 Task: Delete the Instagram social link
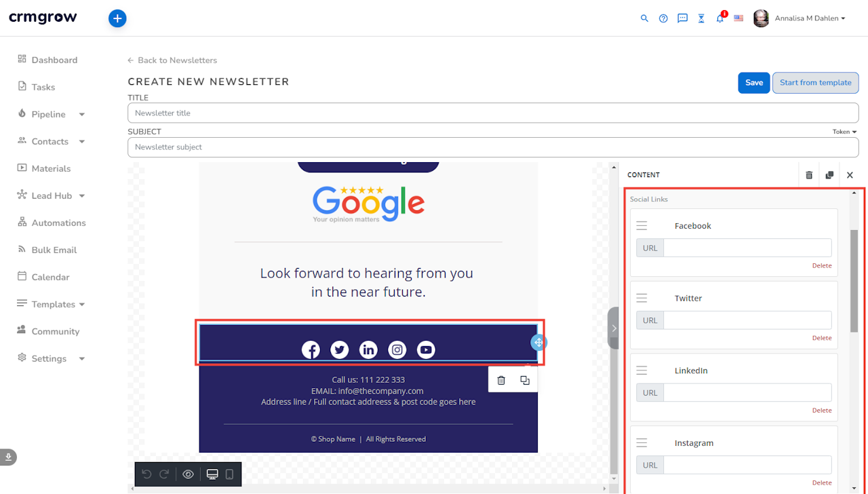[822, 483]
